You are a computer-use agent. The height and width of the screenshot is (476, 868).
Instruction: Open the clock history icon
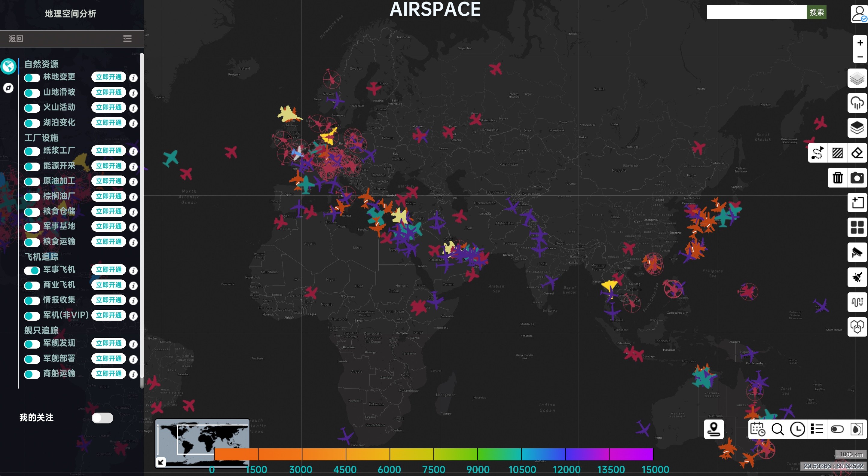click(x=798, y=429)
